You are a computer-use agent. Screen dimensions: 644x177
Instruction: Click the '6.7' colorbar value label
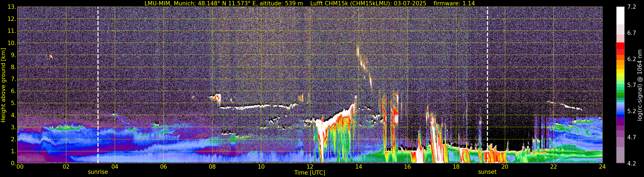point(632,33)
